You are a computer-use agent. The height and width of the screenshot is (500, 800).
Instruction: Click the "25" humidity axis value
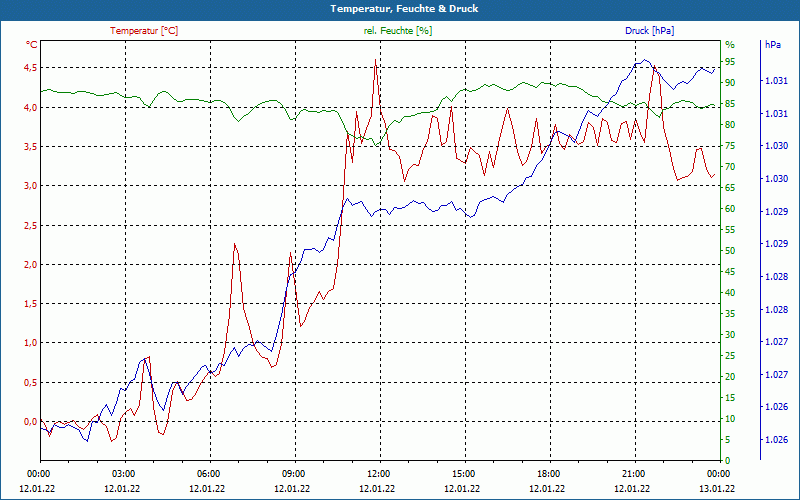point(730,356)
